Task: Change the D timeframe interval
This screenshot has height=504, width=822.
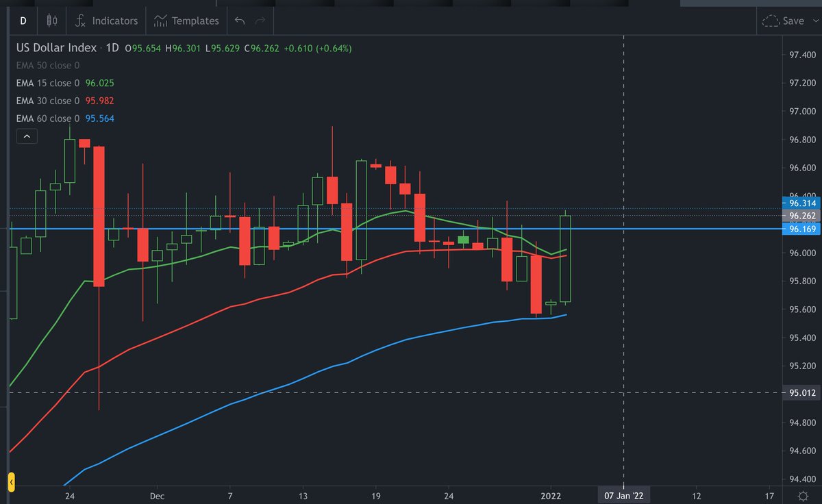Action: tap(23, 21)
